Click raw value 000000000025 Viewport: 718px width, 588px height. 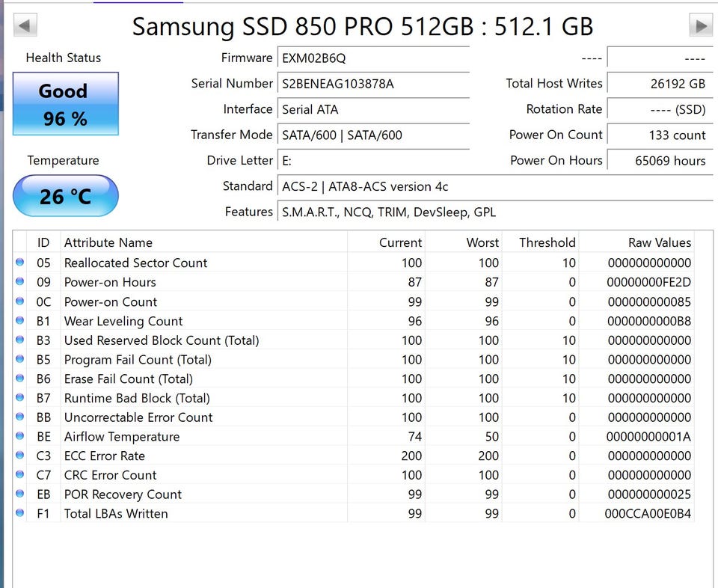(x=649, y=494)
